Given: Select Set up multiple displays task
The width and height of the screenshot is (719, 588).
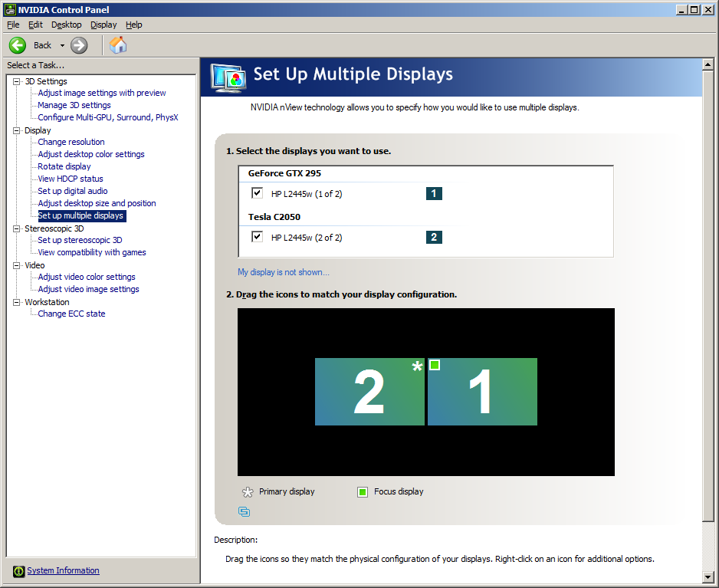Looking at the screenshot, I should click(81, 215).
